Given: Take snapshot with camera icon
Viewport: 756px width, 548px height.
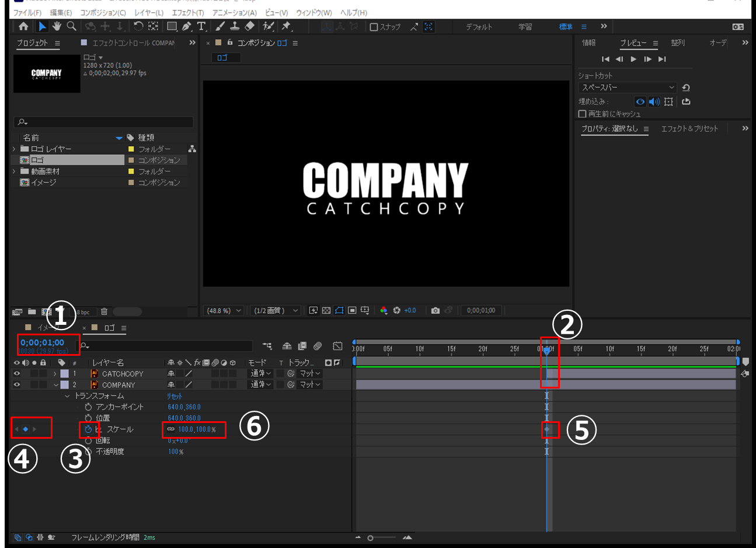Looking at the screenshot, I should pyautogui.click(x=435, y=311).
